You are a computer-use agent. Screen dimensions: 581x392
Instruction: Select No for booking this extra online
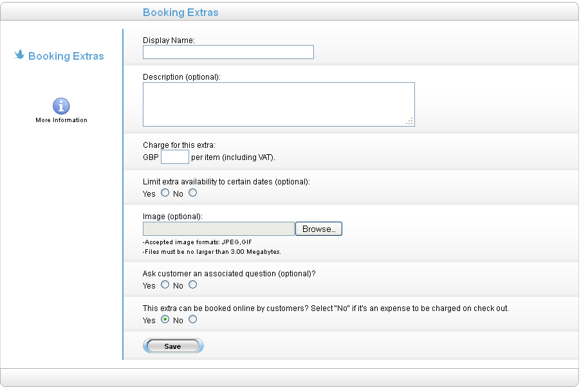tap(192, 319)
